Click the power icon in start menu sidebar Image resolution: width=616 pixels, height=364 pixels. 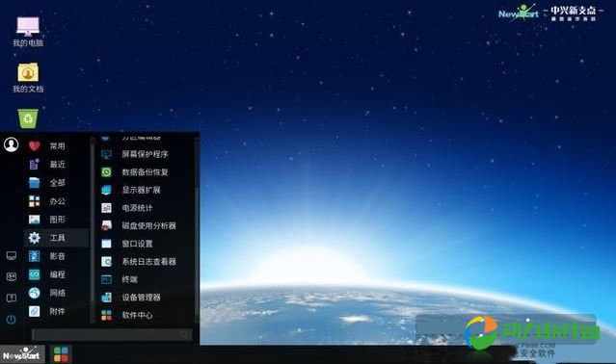pyautogui.click(x=11, y=320)
